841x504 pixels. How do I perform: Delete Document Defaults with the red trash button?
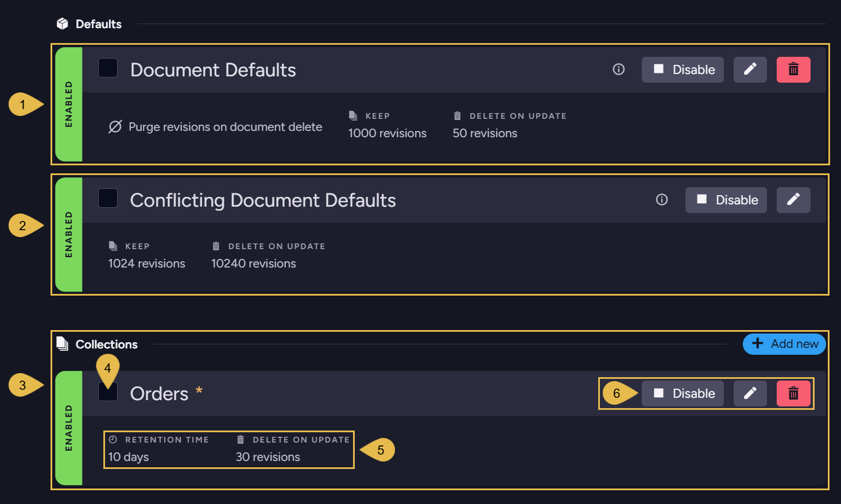(793, 69)
